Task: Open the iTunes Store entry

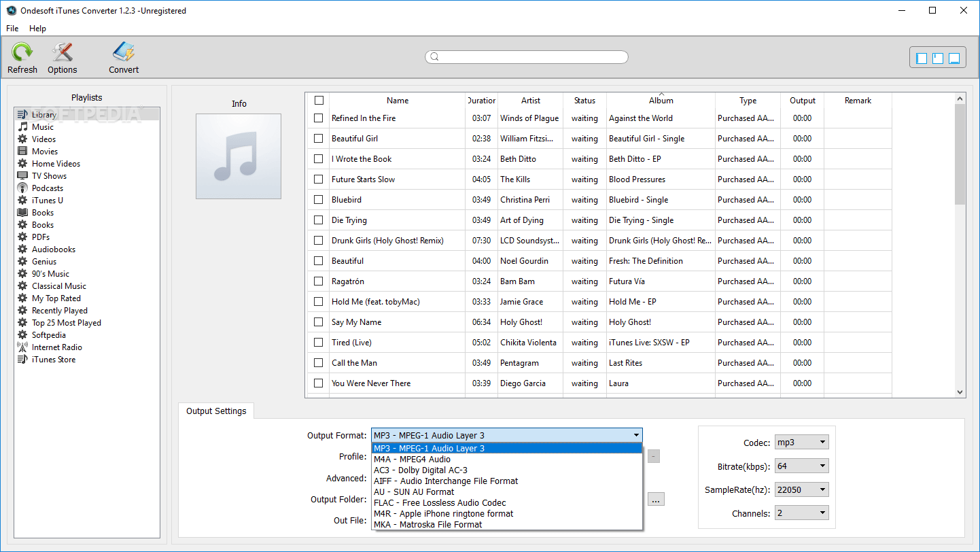Action: click(x=51, y=359)
